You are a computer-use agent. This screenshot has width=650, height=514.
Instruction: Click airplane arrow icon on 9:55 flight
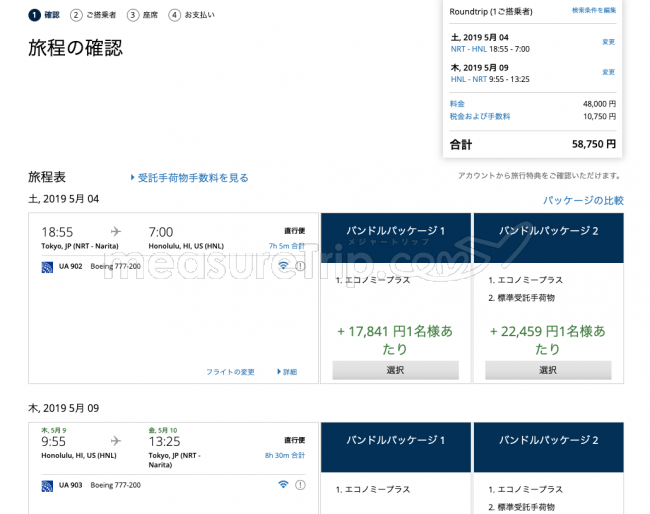116,441
